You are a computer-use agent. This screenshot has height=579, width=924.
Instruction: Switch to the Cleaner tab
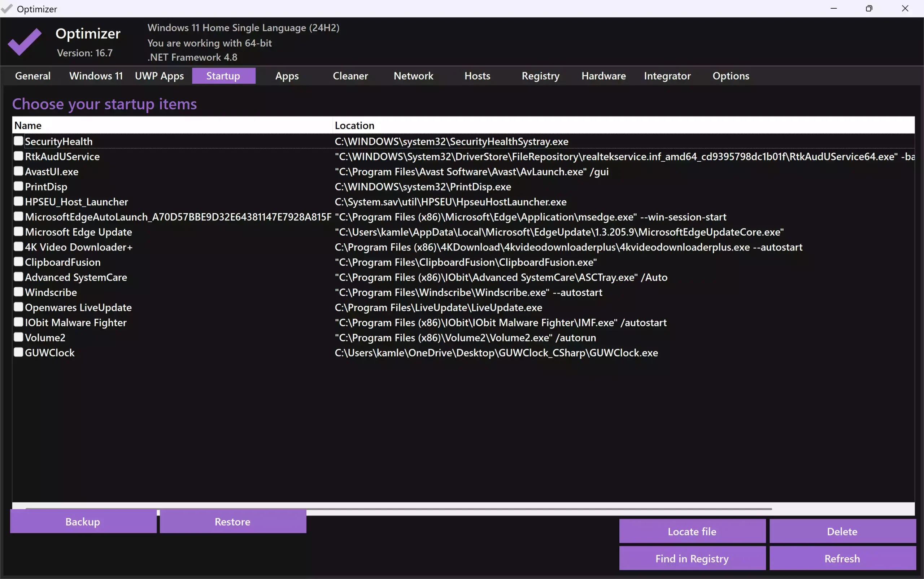point(350,76)
